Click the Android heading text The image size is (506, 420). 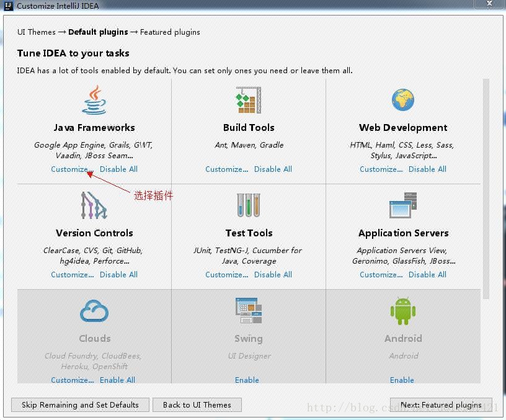[x=403, y=338]
